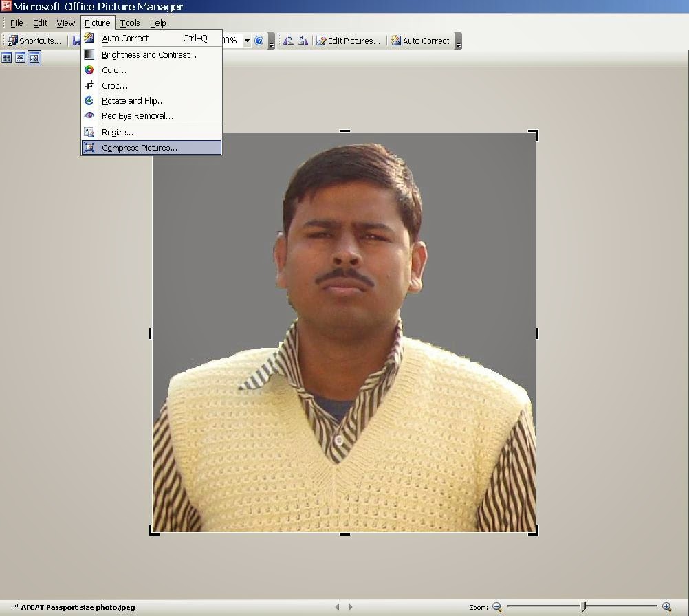Click the Auto Correct menu icon

(x=89, y=38)
